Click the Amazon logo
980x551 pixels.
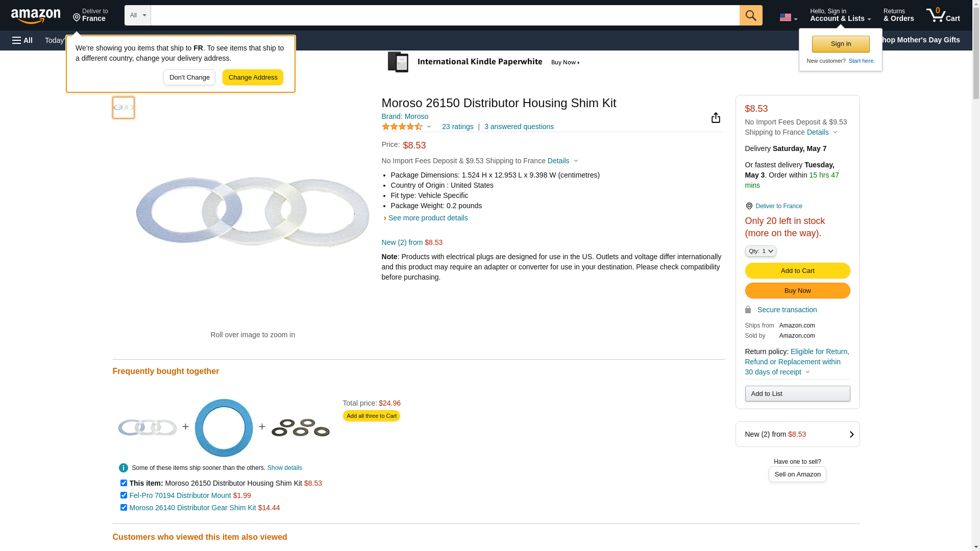pyautogui.click(x=36, y=16)
